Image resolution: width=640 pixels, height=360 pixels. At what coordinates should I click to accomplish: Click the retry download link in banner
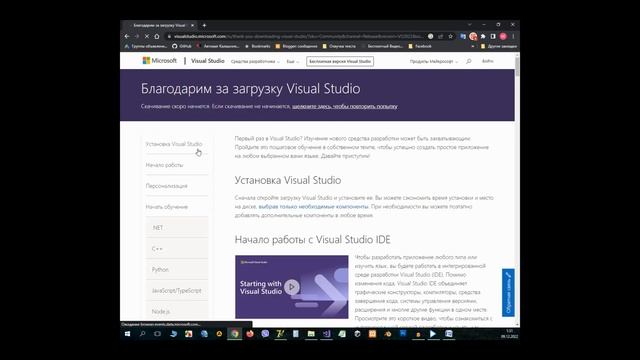344,106
